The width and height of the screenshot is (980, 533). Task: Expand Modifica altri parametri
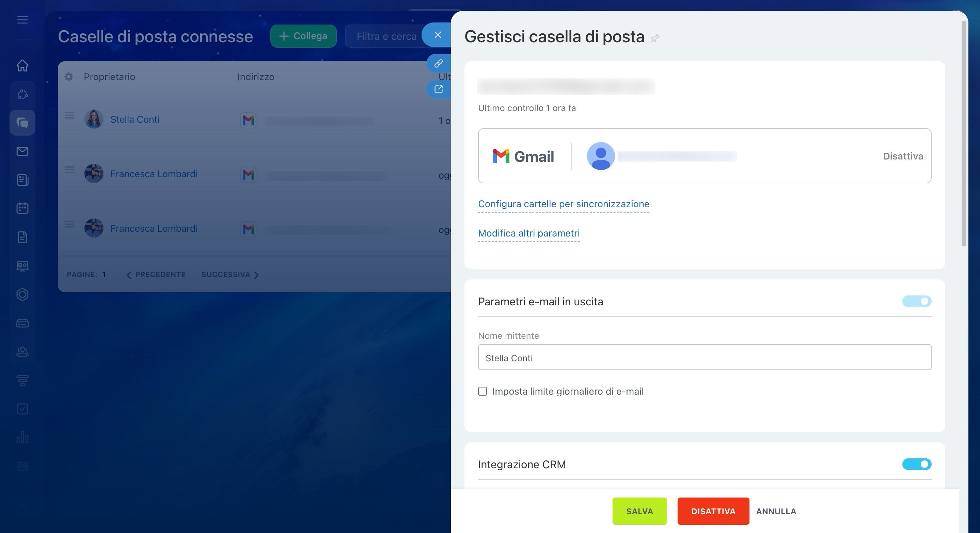click(x=529, y=233)
